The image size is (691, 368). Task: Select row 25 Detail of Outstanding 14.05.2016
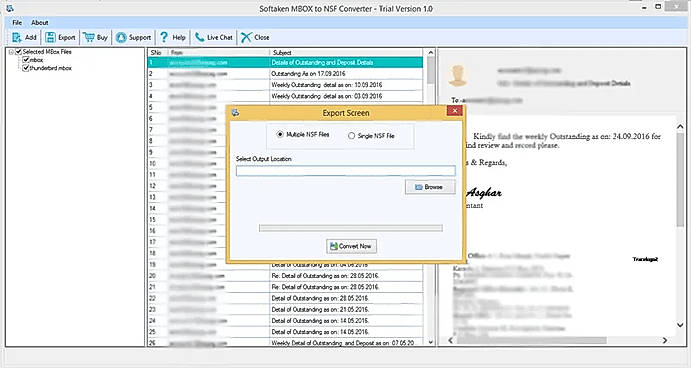(x=285, y=332)
